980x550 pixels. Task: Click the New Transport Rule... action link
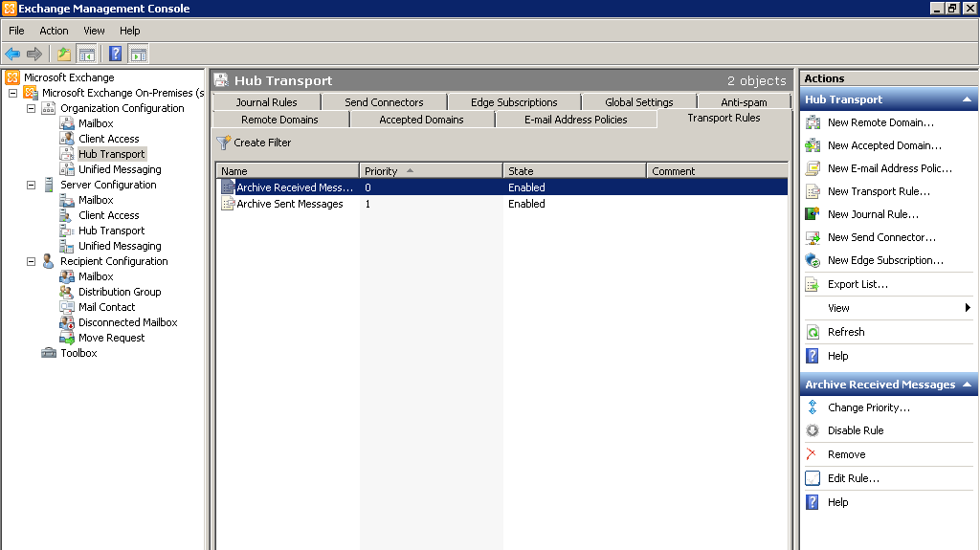[879, 192]
